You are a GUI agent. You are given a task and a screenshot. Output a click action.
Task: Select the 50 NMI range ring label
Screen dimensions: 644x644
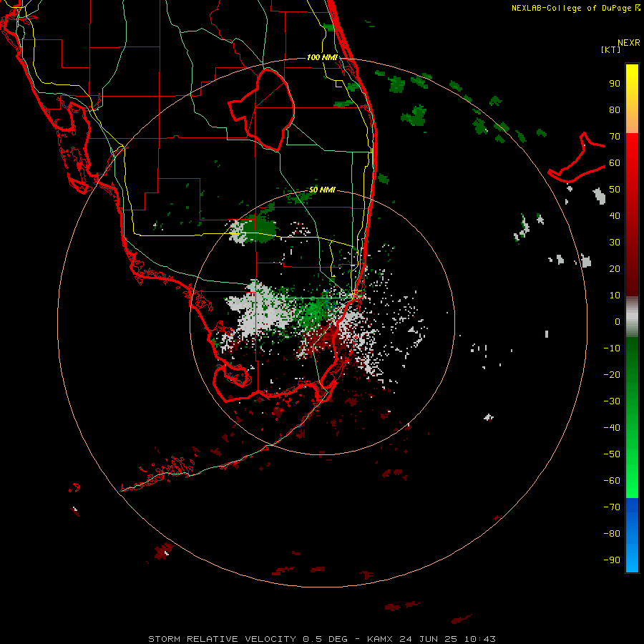click(x=322, y=190)
